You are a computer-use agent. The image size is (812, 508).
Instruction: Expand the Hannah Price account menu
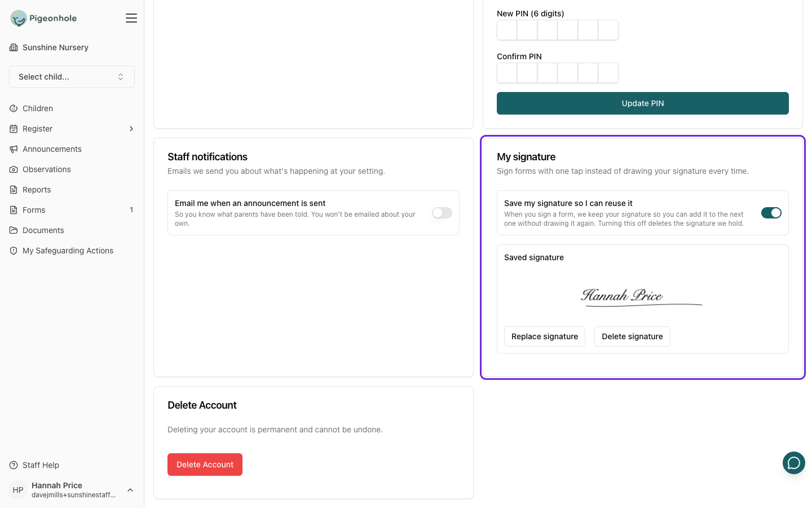point(130,490)
